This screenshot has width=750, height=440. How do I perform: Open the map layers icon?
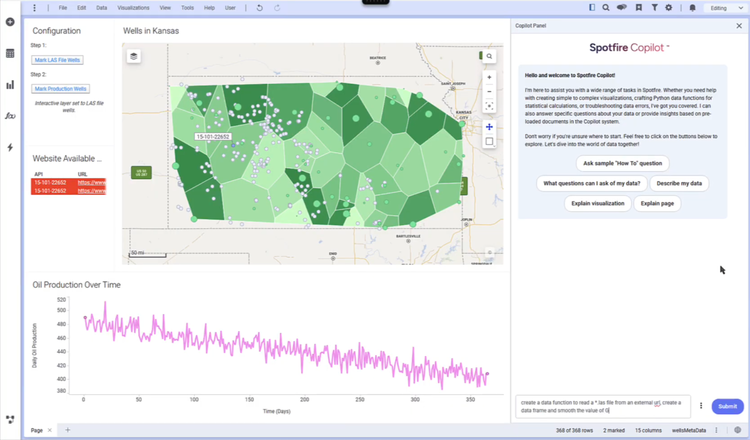tap(133, 56)
